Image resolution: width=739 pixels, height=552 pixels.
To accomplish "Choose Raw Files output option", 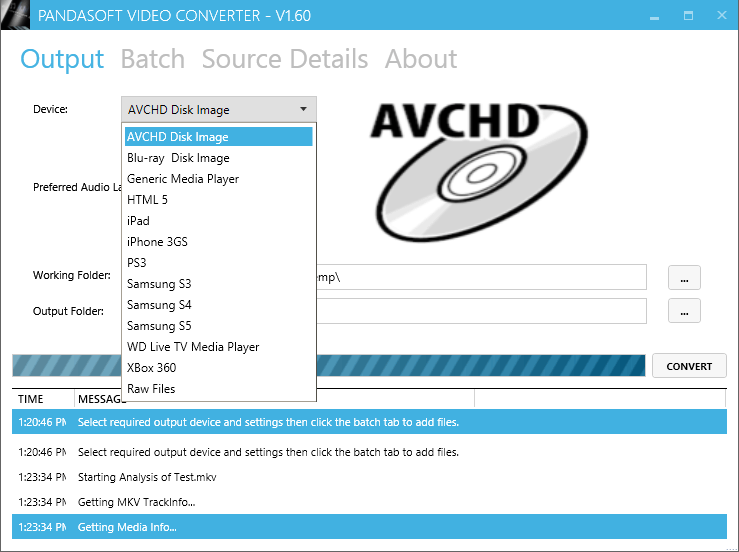I will pos(219,388).
